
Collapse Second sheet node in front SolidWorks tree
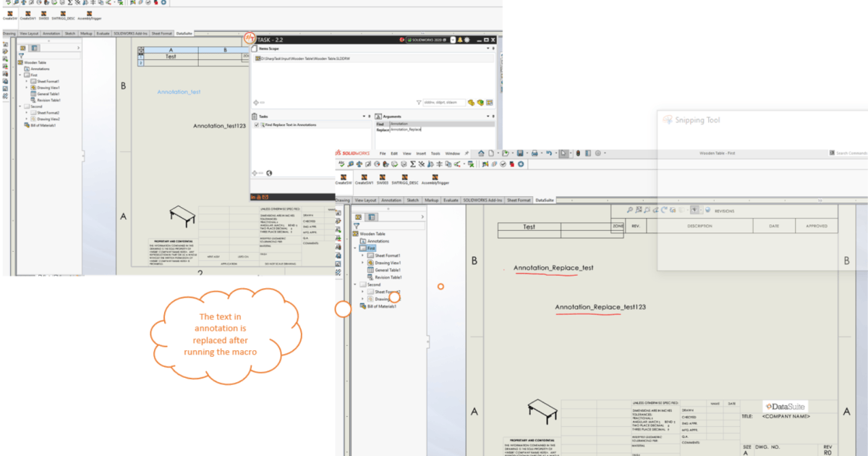[x=355, y=284]
